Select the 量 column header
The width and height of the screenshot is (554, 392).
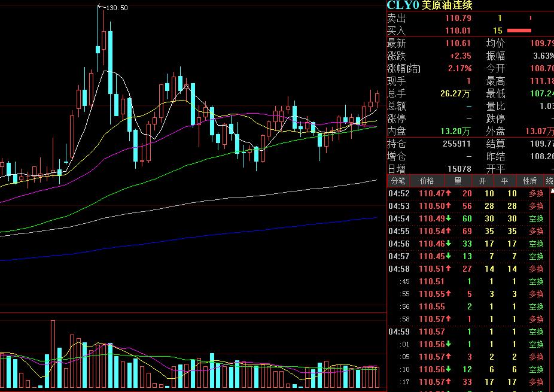pyautogui.click(x=458, y=181)
